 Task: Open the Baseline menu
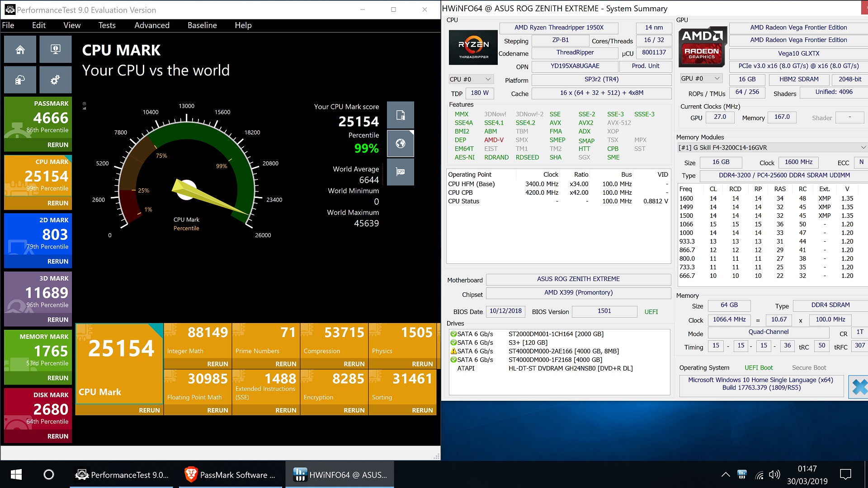pyautogui.click(x=202, y=25)
